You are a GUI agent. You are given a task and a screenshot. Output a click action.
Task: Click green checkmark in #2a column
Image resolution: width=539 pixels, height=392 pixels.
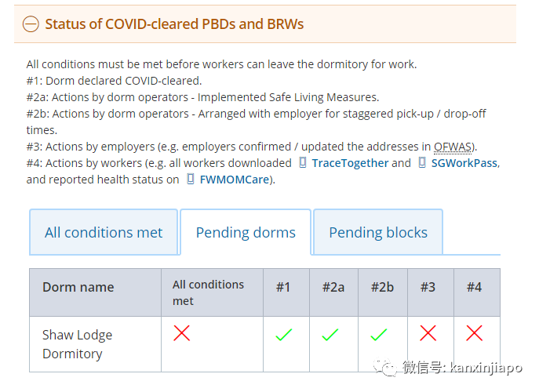click(330, 335)
